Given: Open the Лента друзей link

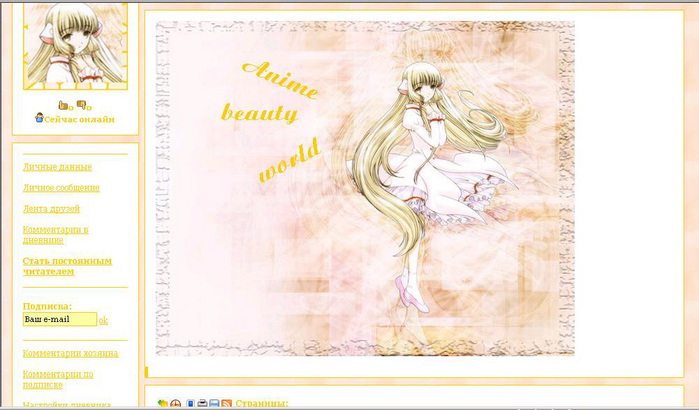Looking at the screenshot, I should [x=51, y=209].
